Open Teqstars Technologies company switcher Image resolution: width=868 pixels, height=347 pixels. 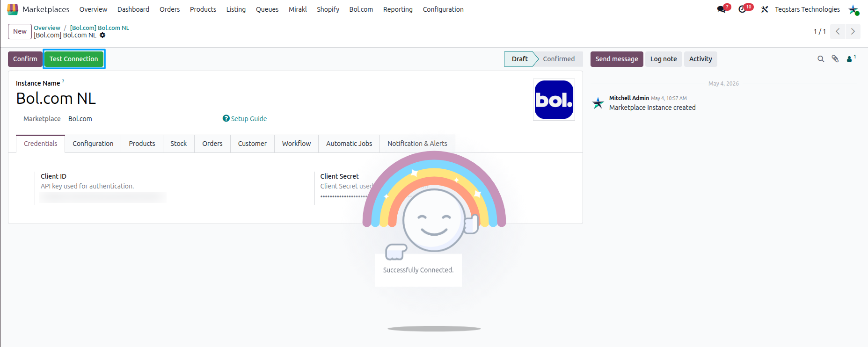(807, 9)
